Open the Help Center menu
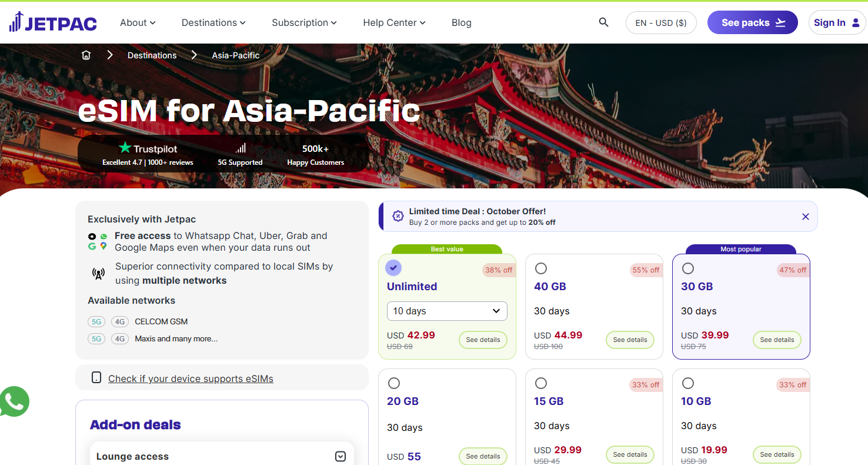The height and width of the screenshot is (465, 868). pos(394,23)
